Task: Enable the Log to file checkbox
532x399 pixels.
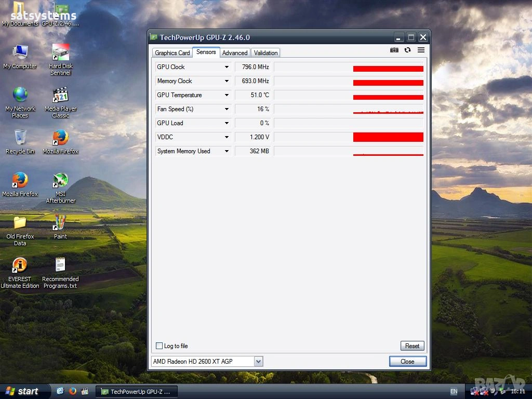Action: [159, 346]
